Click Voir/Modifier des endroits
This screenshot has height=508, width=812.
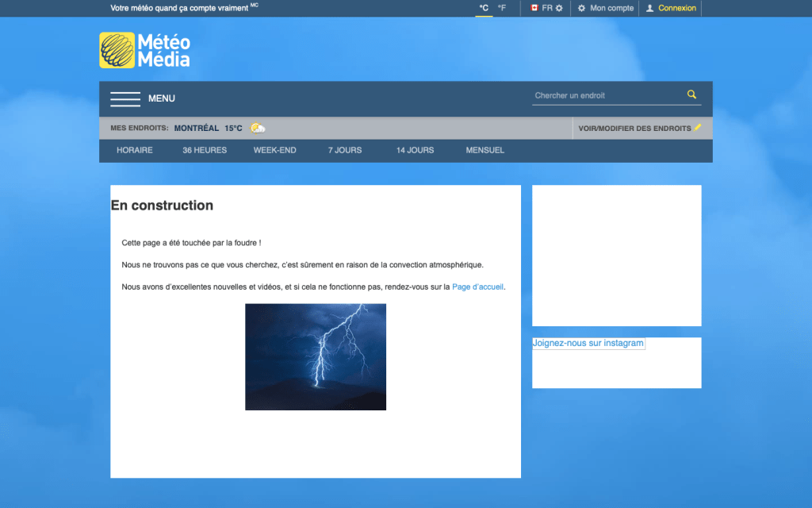point(634,129)
